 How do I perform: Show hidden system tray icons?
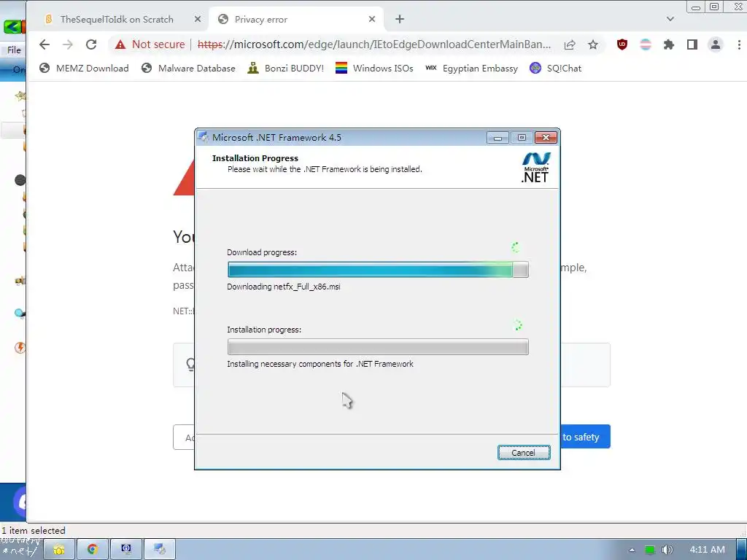632,550
